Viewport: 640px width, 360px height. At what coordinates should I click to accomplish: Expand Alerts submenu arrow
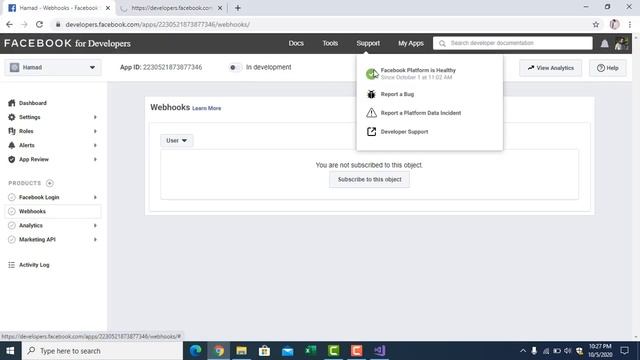point(95,145)
